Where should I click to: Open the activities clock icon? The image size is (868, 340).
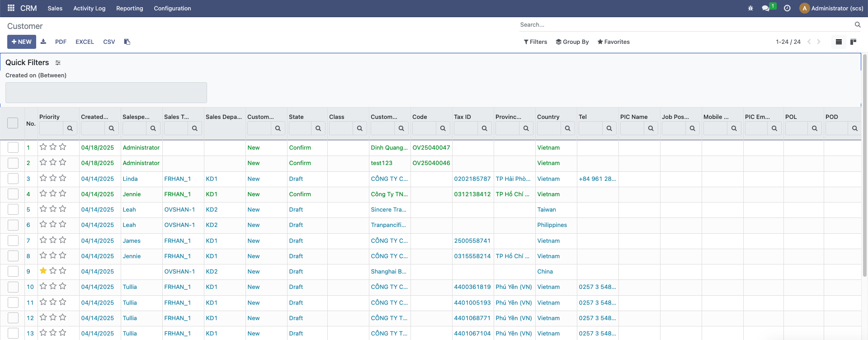pos(787,8)
